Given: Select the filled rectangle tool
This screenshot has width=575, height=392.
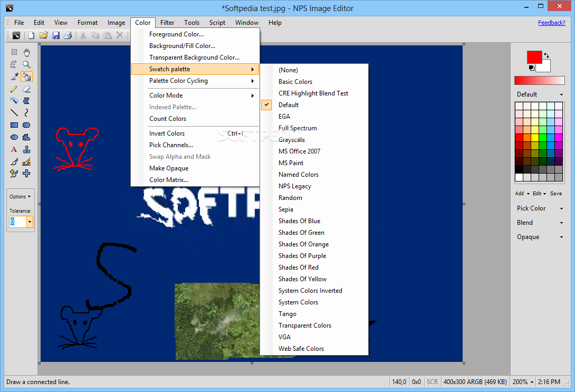Looking at the screenshot, I should [x=14, y=125].
